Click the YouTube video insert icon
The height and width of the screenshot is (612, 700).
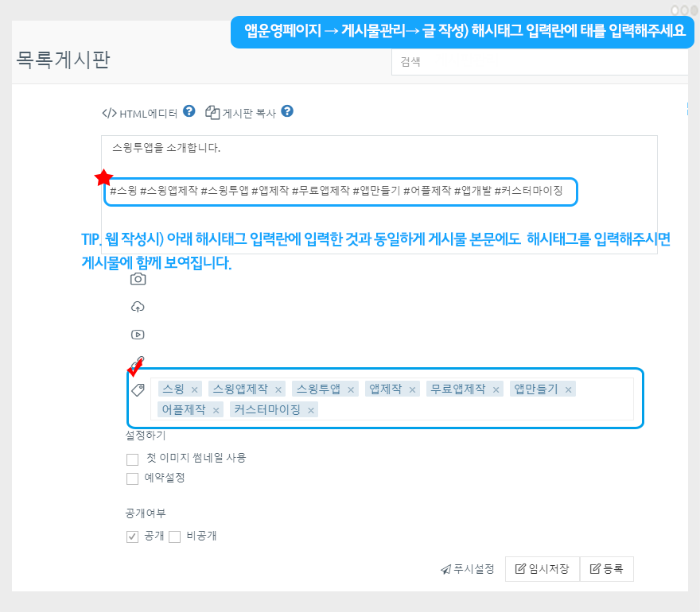(138, 335)
